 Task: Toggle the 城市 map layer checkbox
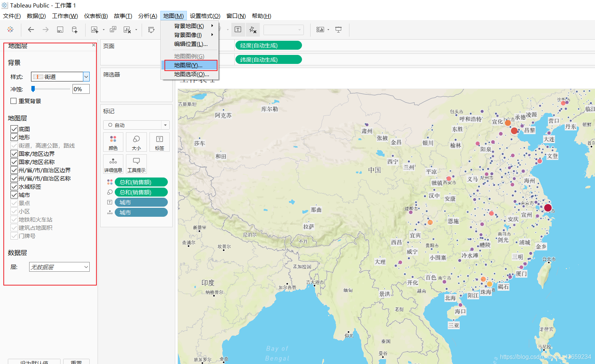14,195
